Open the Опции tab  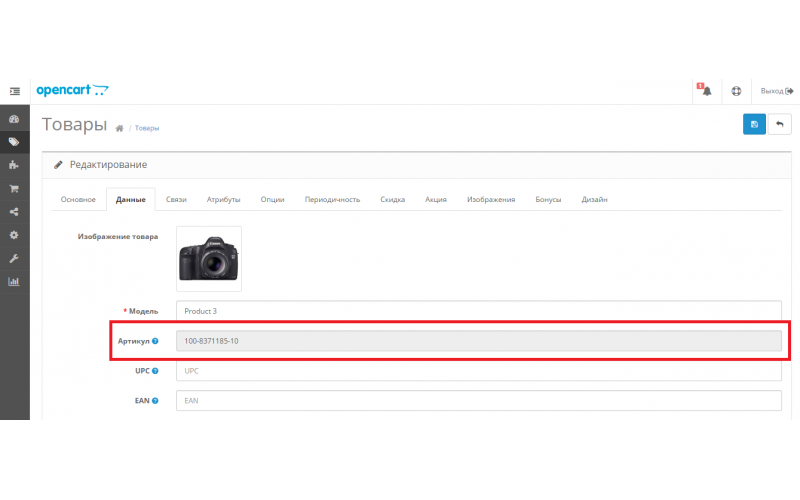tap(272, 199)
